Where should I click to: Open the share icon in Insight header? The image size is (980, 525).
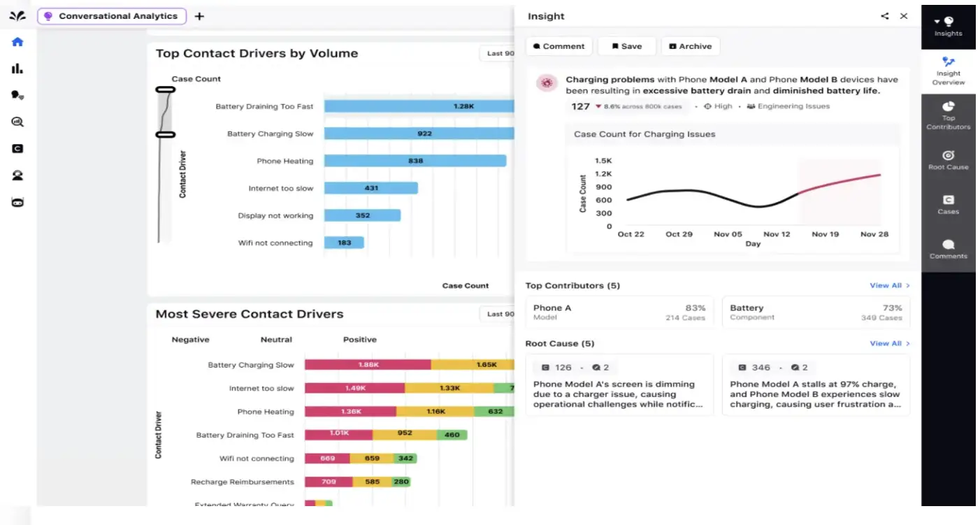(x=884, y=15)
